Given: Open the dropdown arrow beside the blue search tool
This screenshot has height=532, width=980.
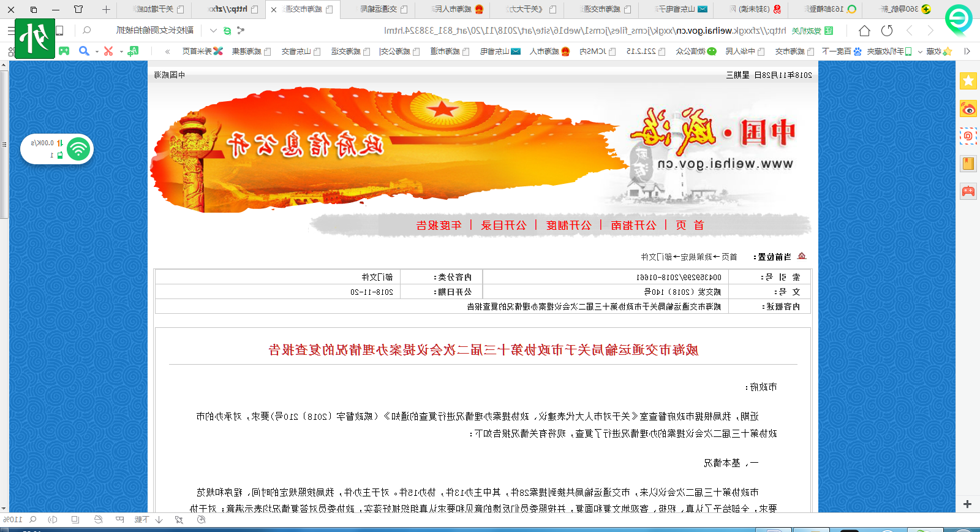Looking at the screenshot, I should [x=97, y=51].
